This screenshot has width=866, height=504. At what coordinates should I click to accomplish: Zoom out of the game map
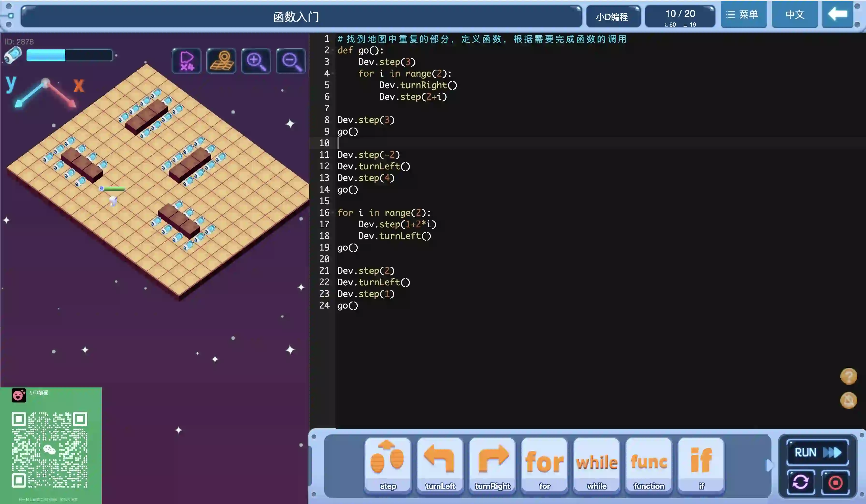coord(291,61)
